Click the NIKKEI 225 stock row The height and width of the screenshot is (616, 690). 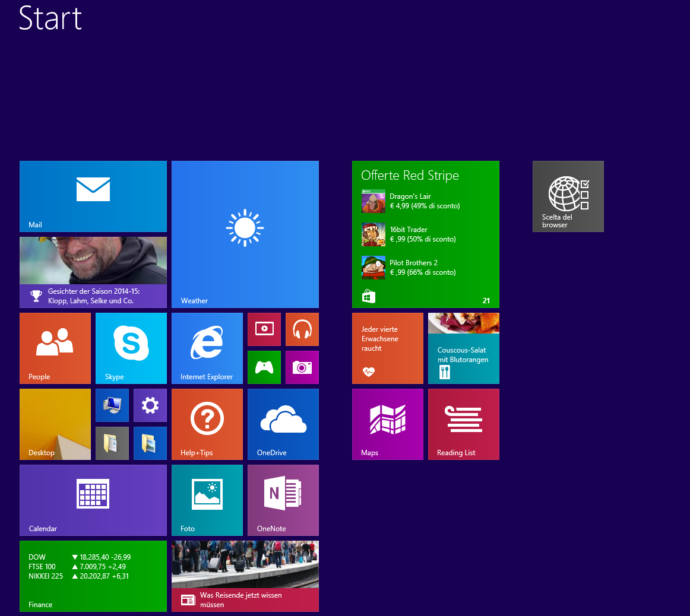point(79,576)
